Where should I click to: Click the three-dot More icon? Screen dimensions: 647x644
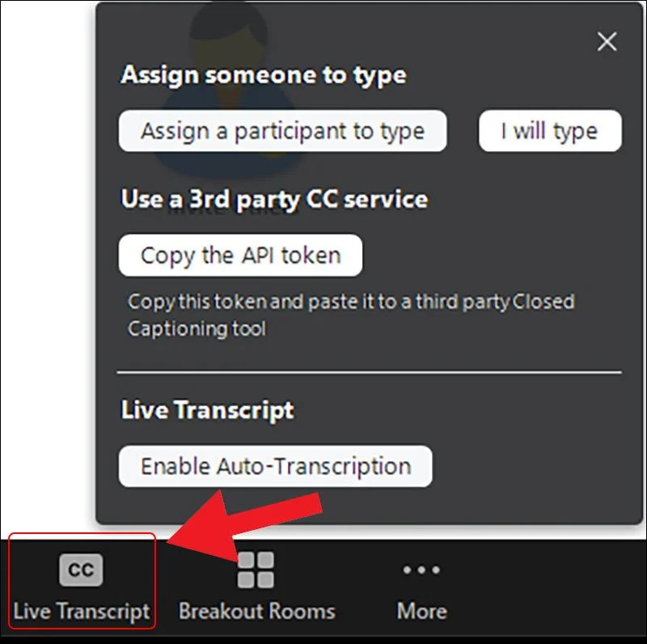tap(421, 570)
